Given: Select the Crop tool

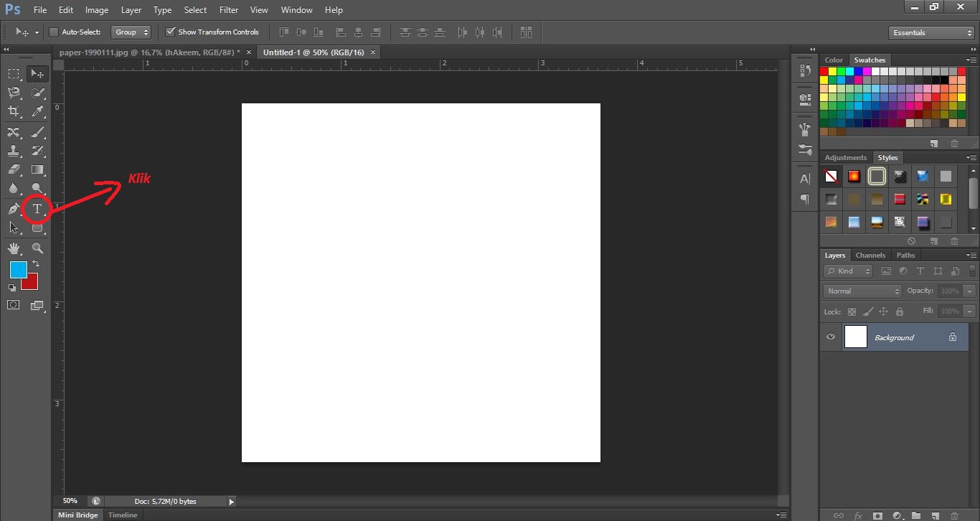Looking at the screenshot, I should pyautogui.click(x=14, y=111).
